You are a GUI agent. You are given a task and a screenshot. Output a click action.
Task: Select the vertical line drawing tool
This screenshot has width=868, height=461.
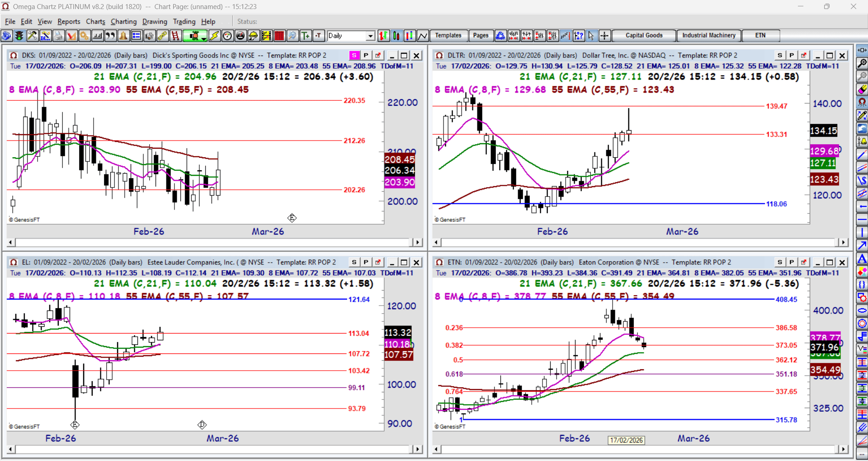(862, 233)
